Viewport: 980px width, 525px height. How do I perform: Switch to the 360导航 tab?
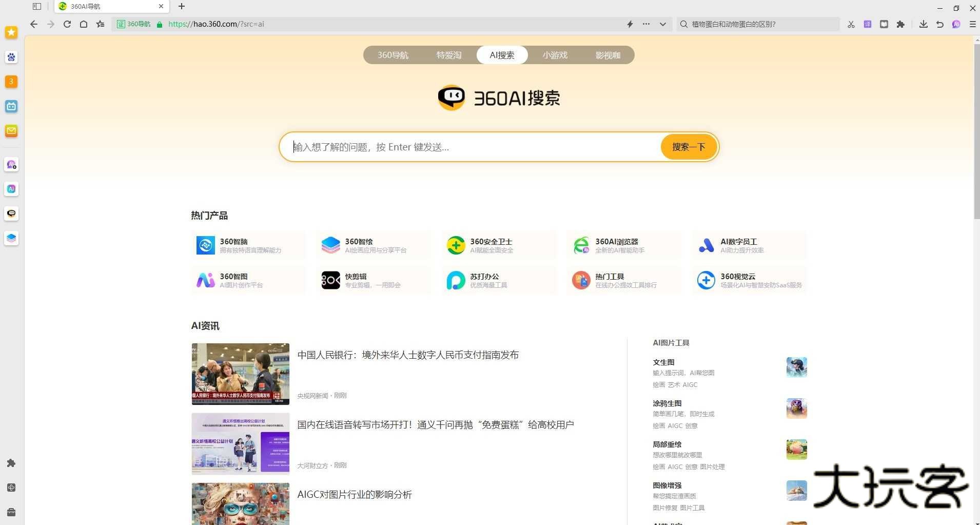[393, 55]
